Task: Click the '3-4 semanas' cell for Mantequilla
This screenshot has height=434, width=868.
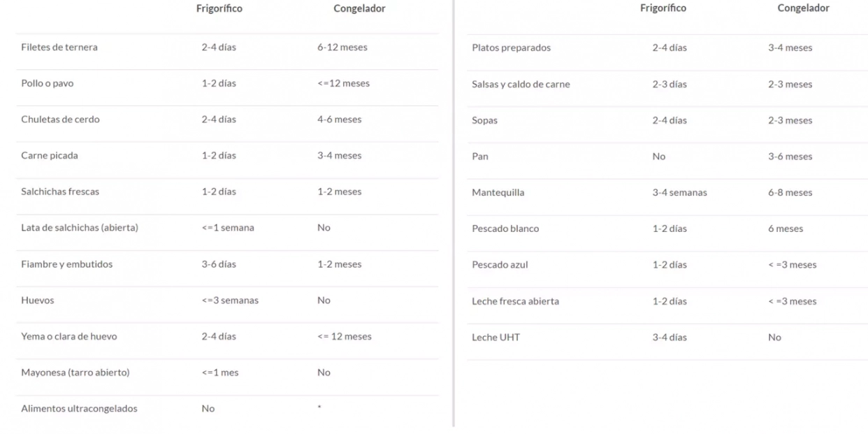Action: click(679, 193)
